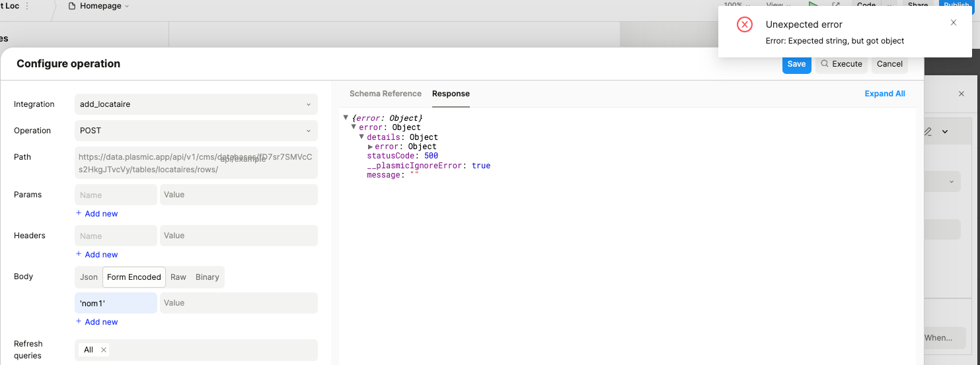Open the project options three-dot menu

[x=27, y=5]
